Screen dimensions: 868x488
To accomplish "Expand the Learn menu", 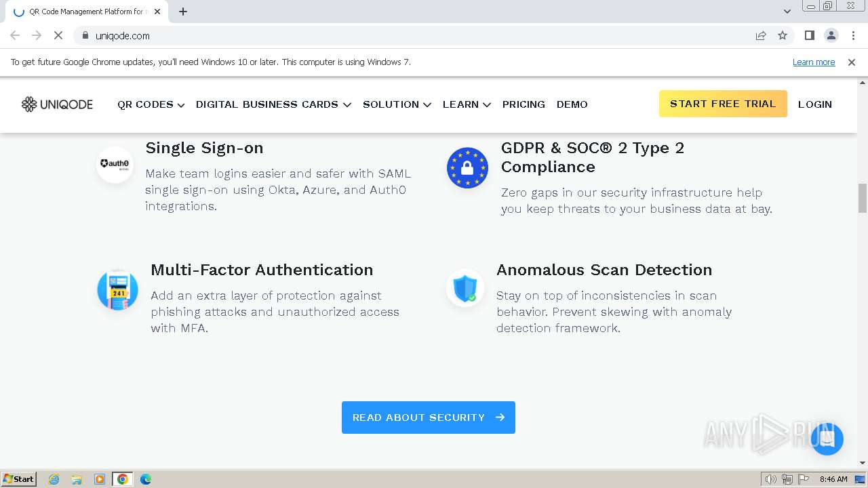I will pyautogui.click(x=467, y=104).
